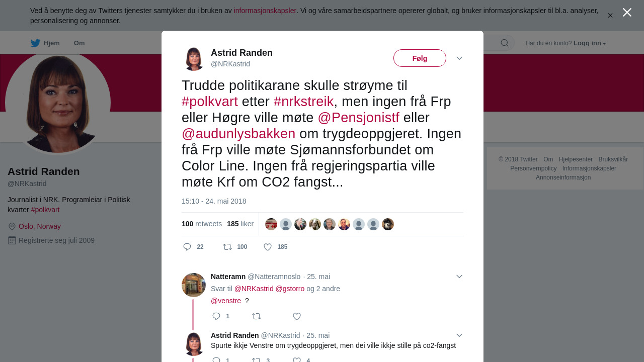The height and width of the screenshot is (362, 644).
Task: Select the Om menu item
Action: coord(79,43)
